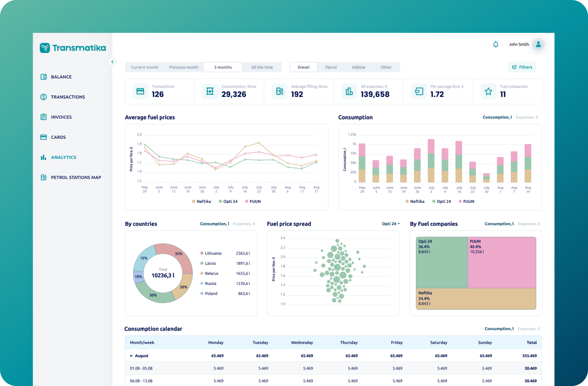Screen dimensions: 588x386
Task: Select the All the time period
Action: [x=262, y=67]
